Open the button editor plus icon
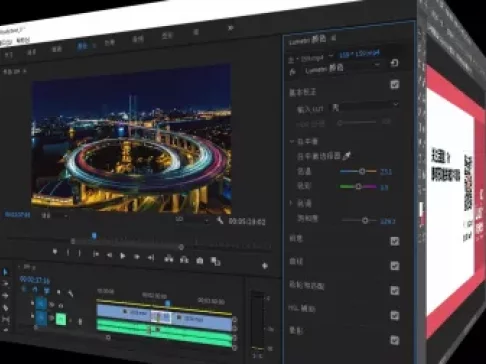 265,266
